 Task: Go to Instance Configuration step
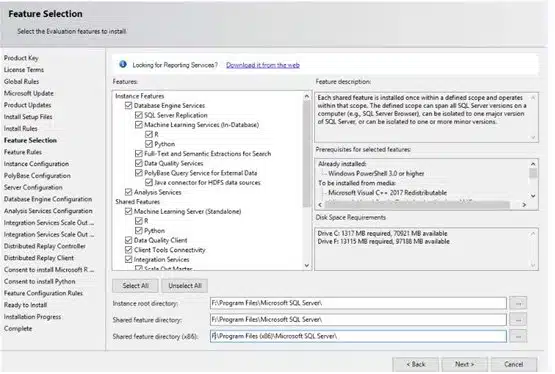tap(36, 164)
